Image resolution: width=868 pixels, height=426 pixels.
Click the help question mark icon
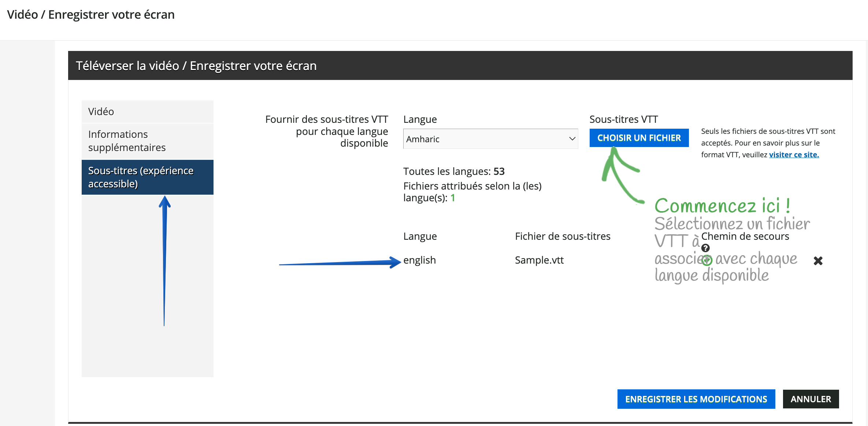pos(705,248)
